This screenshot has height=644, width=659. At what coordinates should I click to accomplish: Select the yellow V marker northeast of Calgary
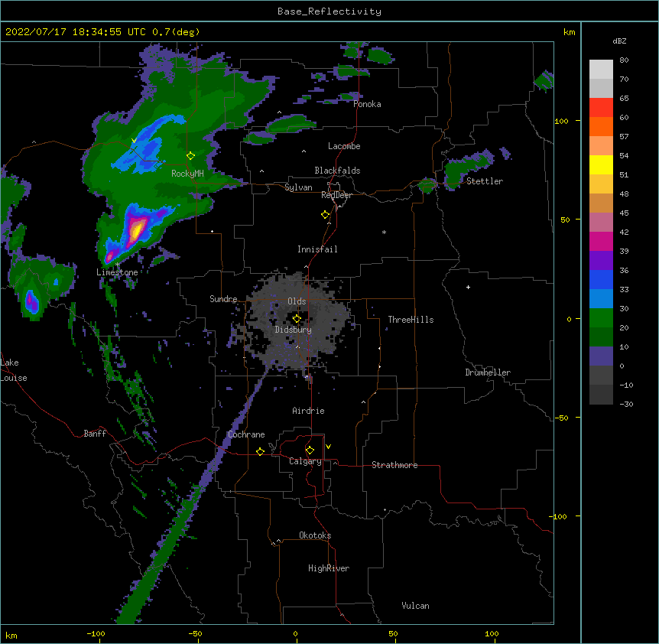pyautogui.click(x=328, y=447)
